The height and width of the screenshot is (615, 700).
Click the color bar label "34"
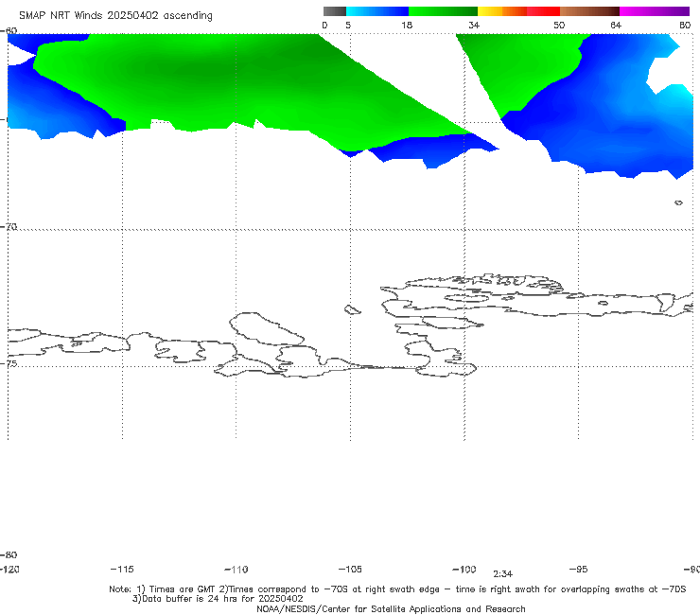(474, 25)
